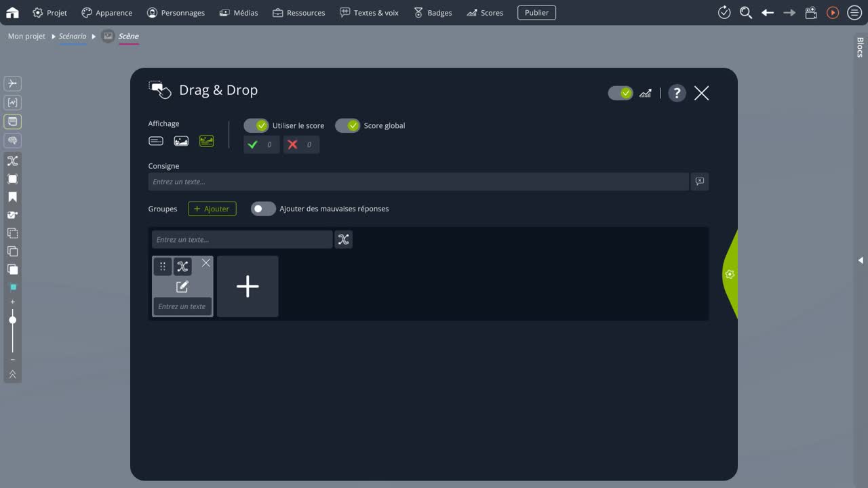
Task: Click the camera preview icon in top bar
Action: (x=811, y=12)
